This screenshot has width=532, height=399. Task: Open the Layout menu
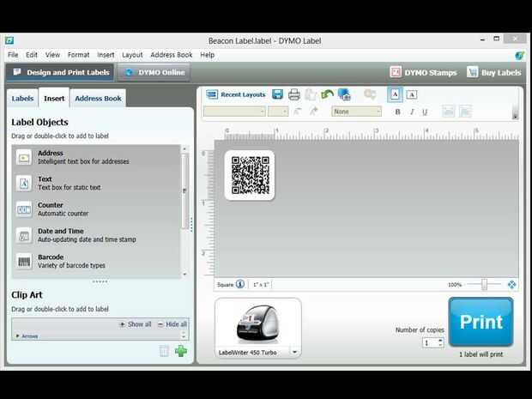pos(132,55)
